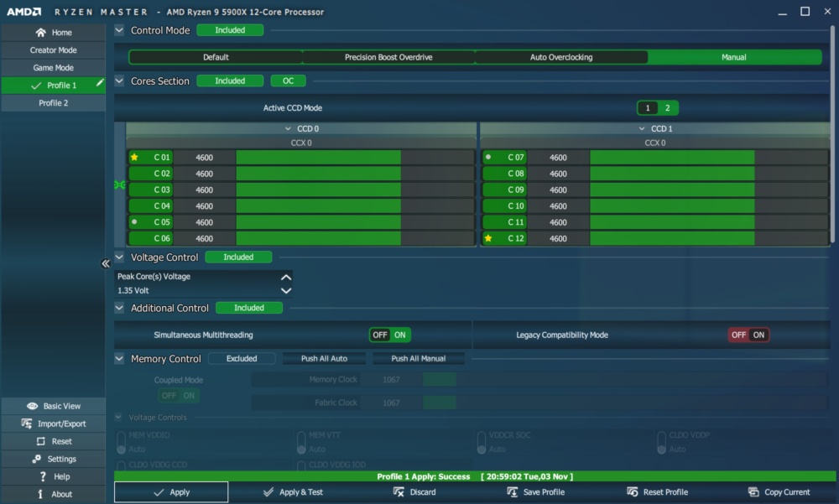Select the Auto Overclocking mode tab
839x504 pixels.
click(561, 57)
